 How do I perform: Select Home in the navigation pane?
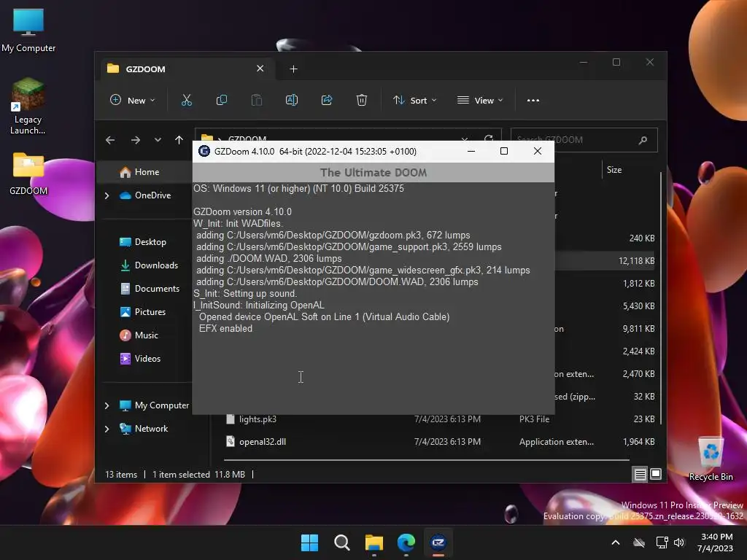click(145, 172)
